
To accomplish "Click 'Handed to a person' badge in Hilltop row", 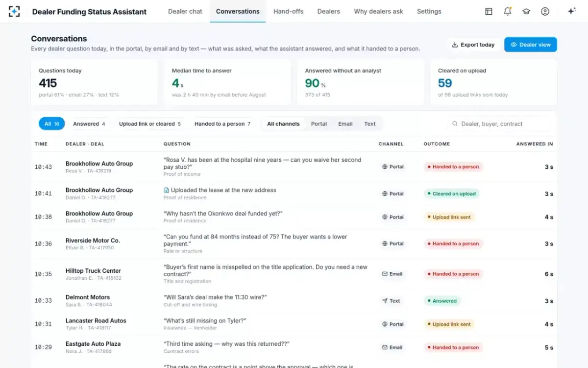I will (x=453, y=274).
